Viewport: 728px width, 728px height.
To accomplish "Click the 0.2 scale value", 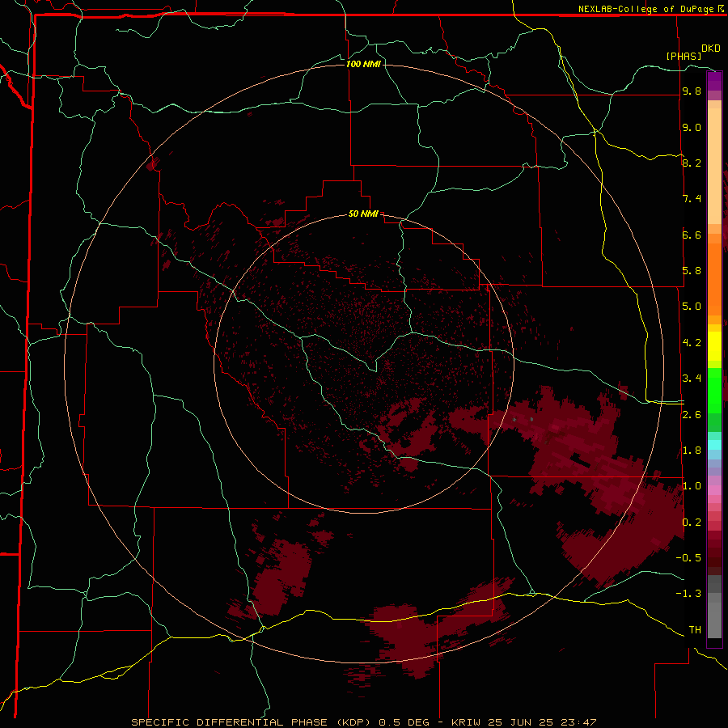I will (692, 523).
